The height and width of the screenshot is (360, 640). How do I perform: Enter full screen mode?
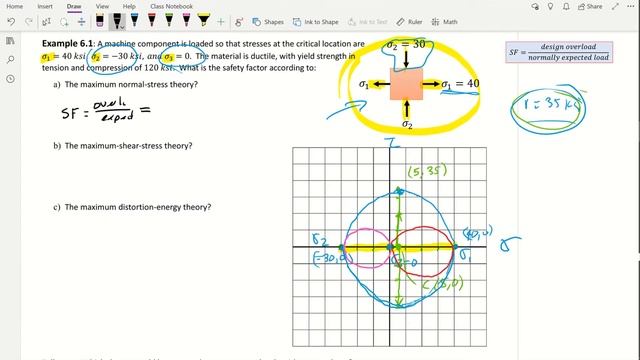click(615, 7)
